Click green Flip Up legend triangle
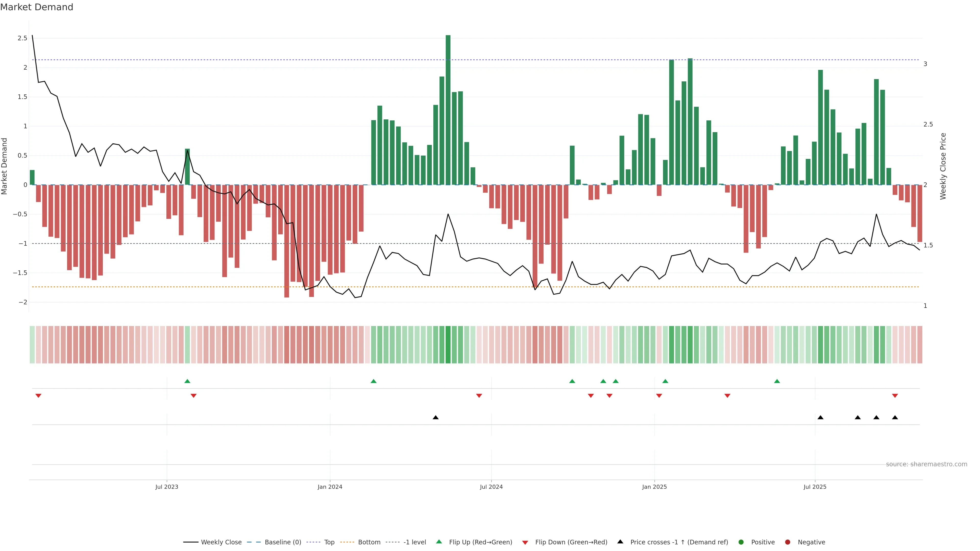Image resolution: width=980 pixels, height=551 pixels. 439,542
